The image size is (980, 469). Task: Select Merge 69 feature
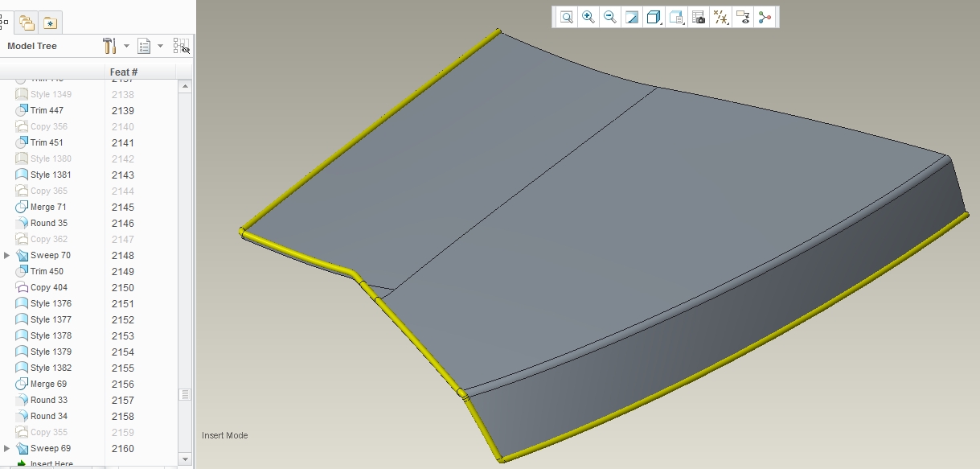tap(48, 384)
